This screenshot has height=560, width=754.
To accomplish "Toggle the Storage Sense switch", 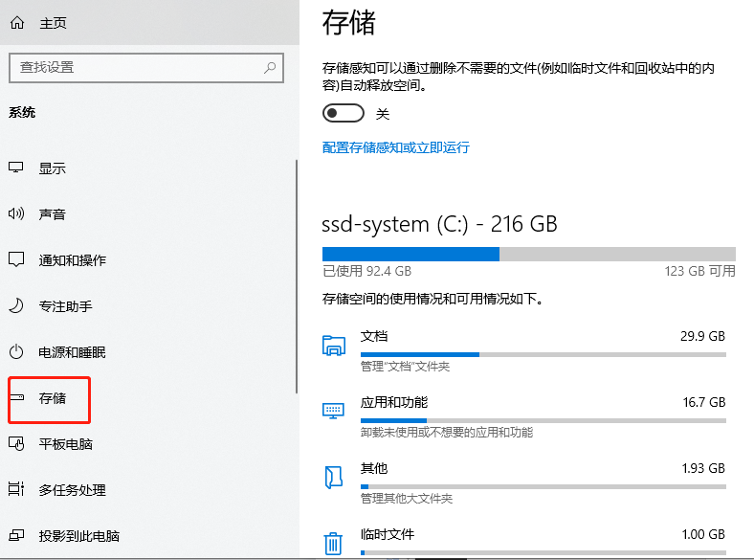I will 344,114.
